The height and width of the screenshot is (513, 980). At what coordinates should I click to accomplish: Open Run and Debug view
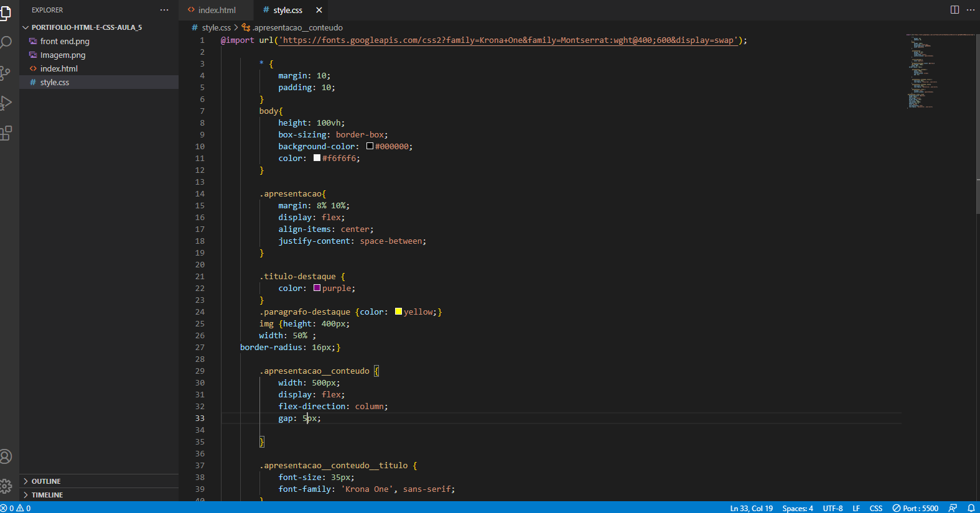[x=6, y=103]
